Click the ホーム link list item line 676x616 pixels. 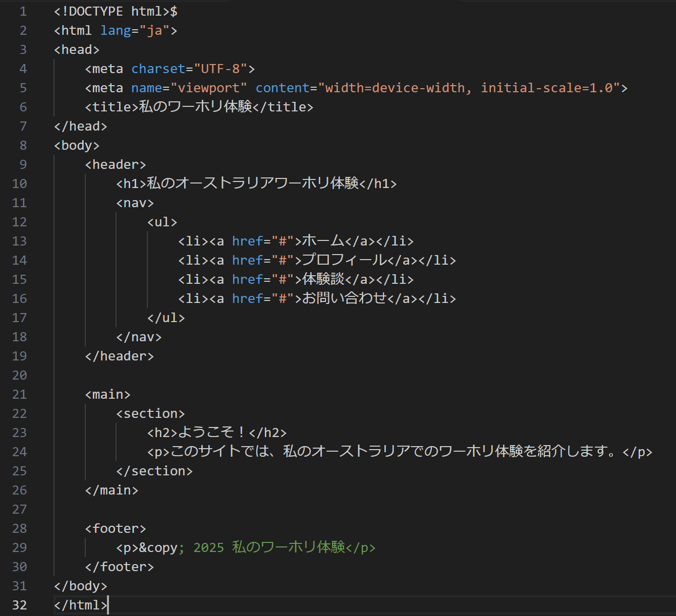(x=296, y=241)
